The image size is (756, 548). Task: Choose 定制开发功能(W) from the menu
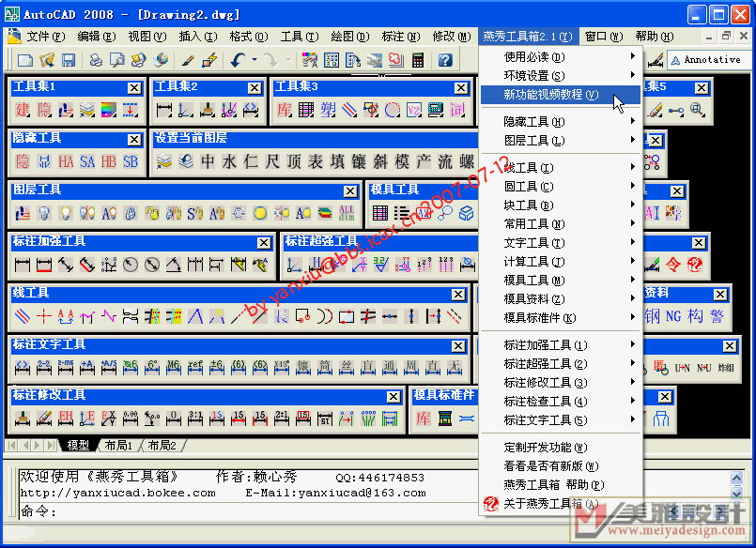click(562, 448)
